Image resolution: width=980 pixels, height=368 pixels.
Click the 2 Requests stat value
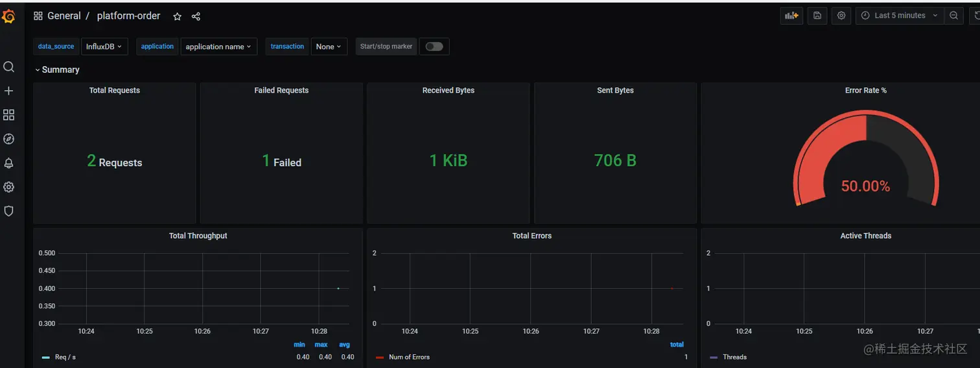[x=115, y=161]
